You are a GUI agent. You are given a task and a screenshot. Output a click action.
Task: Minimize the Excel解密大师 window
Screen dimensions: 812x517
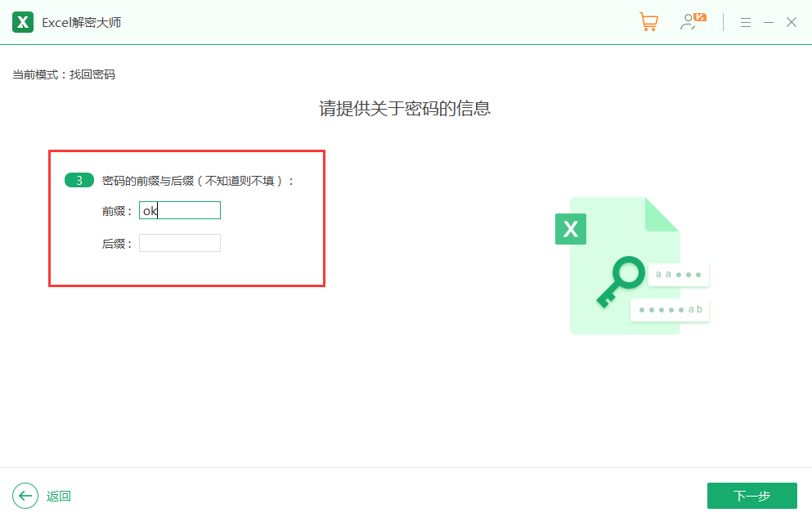coord(769,22)
